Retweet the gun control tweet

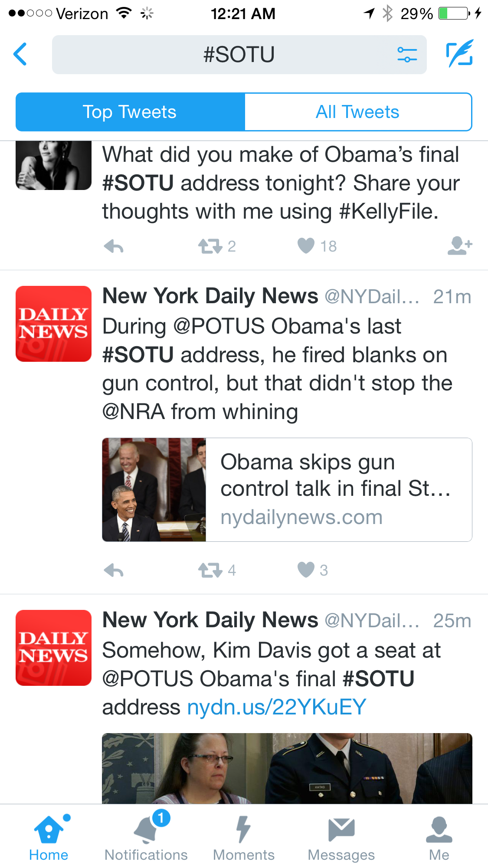(x=210, y=570)
